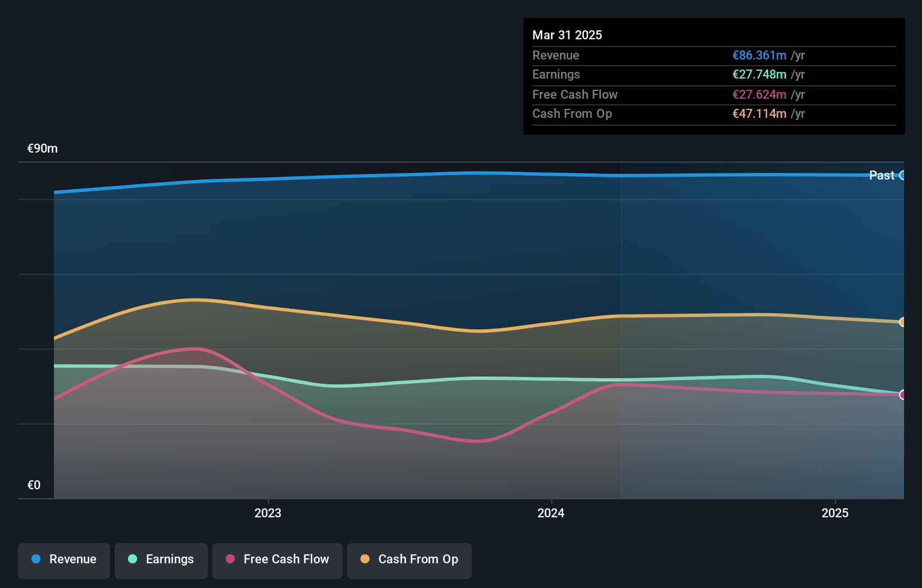This screenshot has width=922, height=588.
Task: Click the €0 y-axis label
Action: 34,485
